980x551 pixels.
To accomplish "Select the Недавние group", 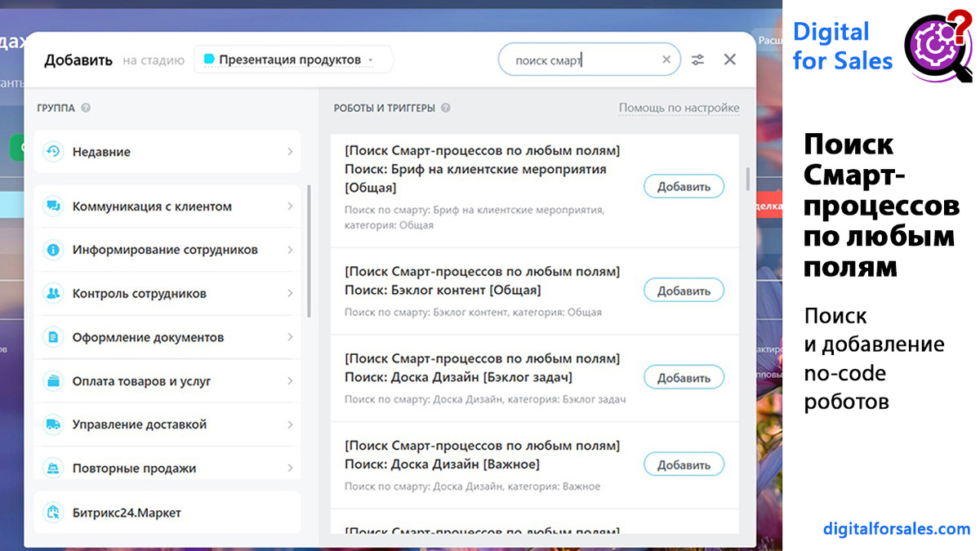I will click(167, 152).
